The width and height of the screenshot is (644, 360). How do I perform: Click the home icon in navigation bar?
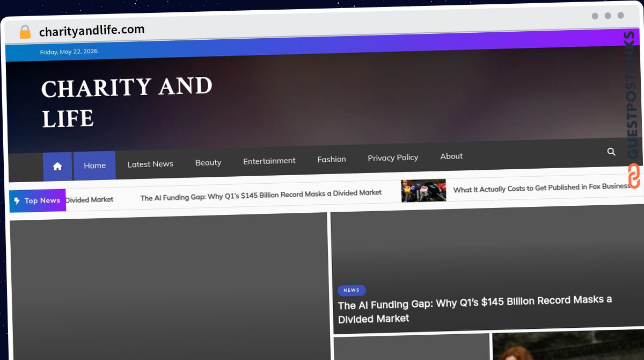click(57, 167)
